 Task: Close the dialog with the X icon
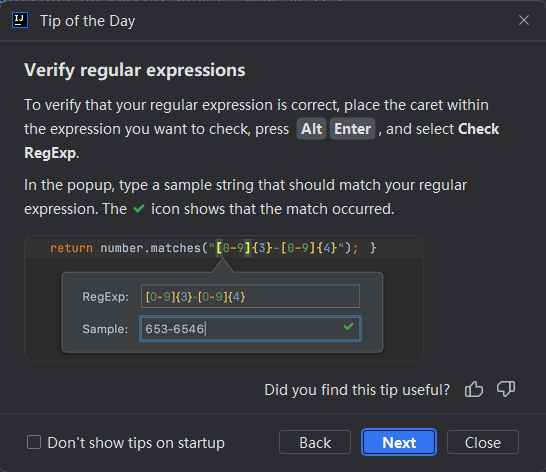(524, 20)
